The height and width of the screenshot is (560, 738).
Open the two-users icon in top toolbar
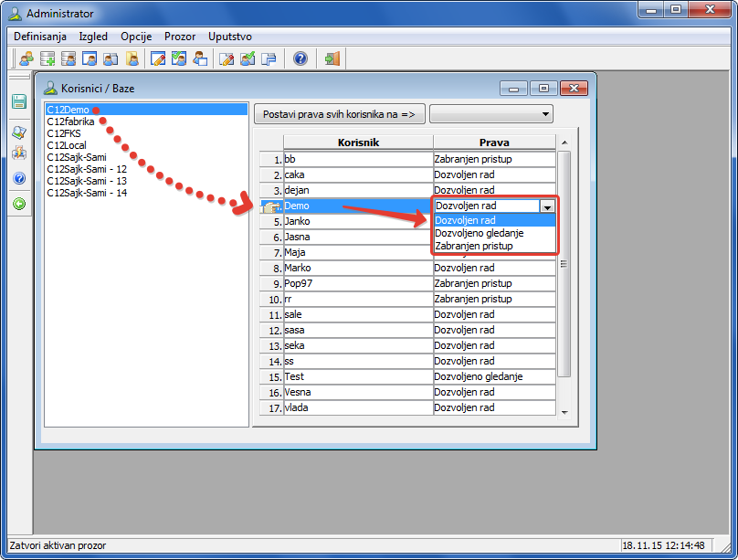26,58
